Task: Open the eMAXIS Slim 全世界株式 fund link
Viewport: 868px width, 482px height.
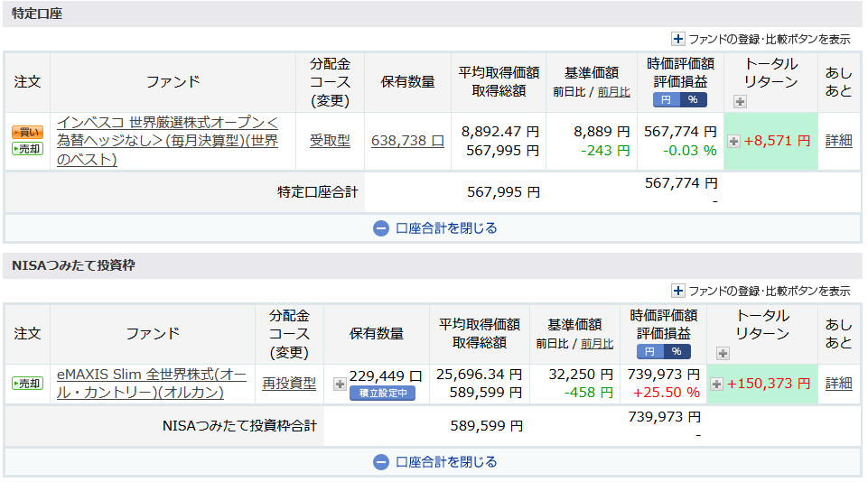Action: pyautogui.click(x=151, y=383)
